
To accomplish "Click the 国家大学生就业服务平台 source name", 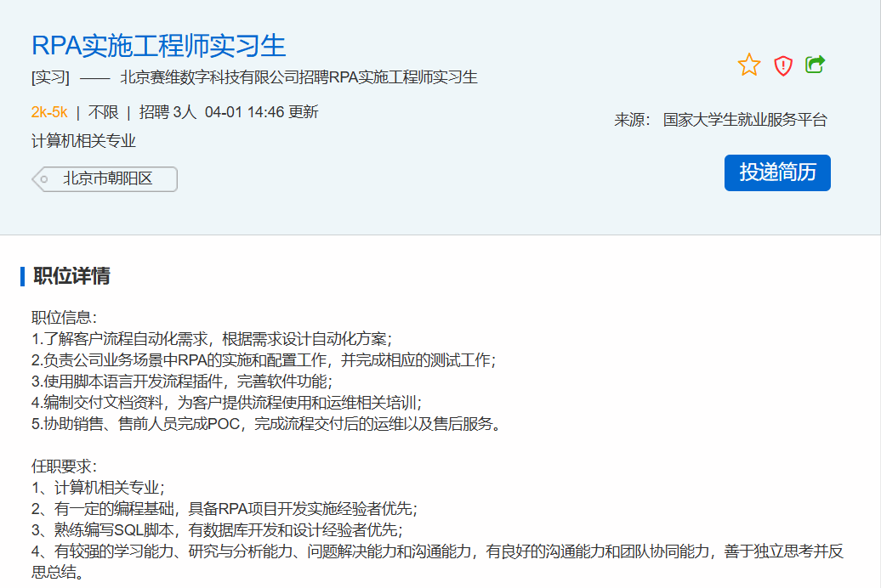I will tap(745, 120).
